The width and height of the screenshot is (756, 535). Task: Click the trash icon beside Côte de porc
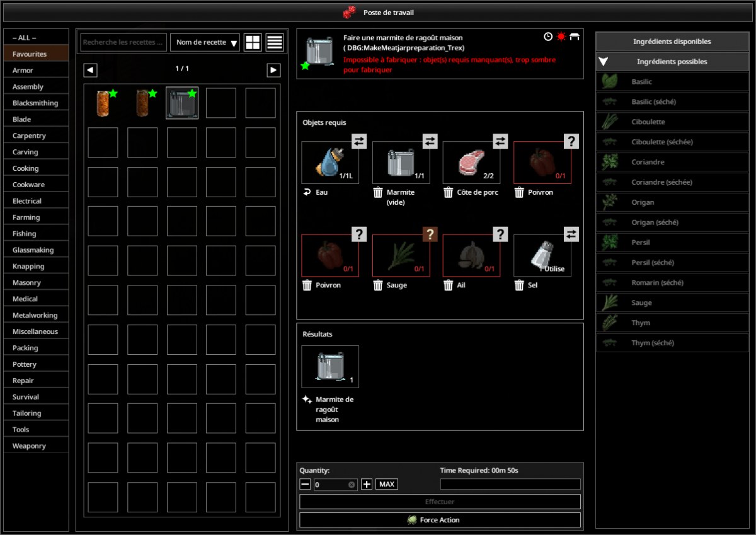click(x=449, y=192)
